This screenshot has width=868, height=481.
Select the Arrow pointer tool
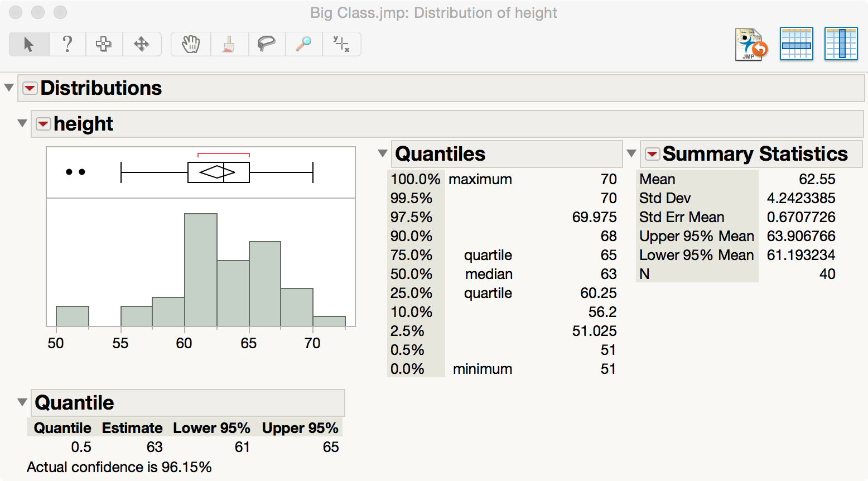[28, 44]
